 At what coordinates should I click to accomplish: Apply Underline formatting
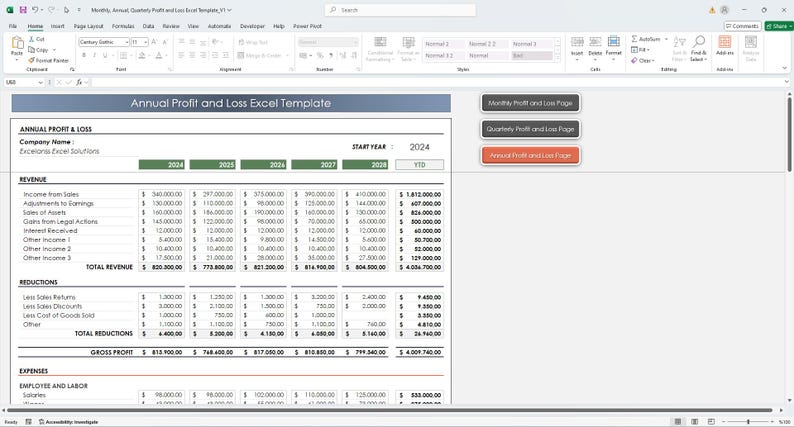pos(105,55)
